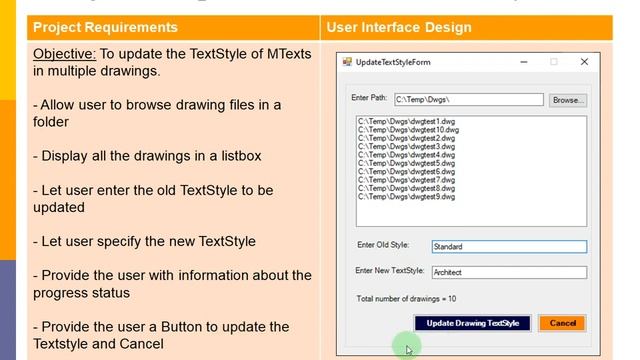The image size is (640, 360).
Task: Click the Update Drawing TextStyle button
Action: [473, 323]
